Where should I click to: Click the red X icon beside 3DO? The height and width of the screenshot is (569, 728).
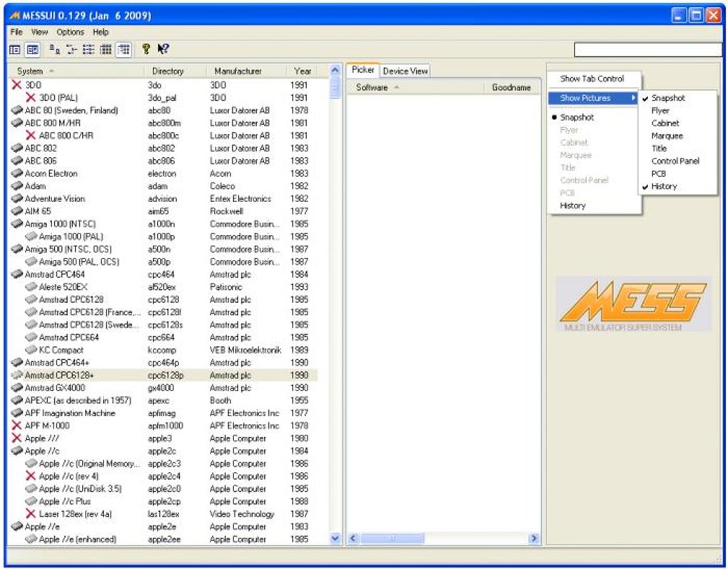(x=16, y=85)
